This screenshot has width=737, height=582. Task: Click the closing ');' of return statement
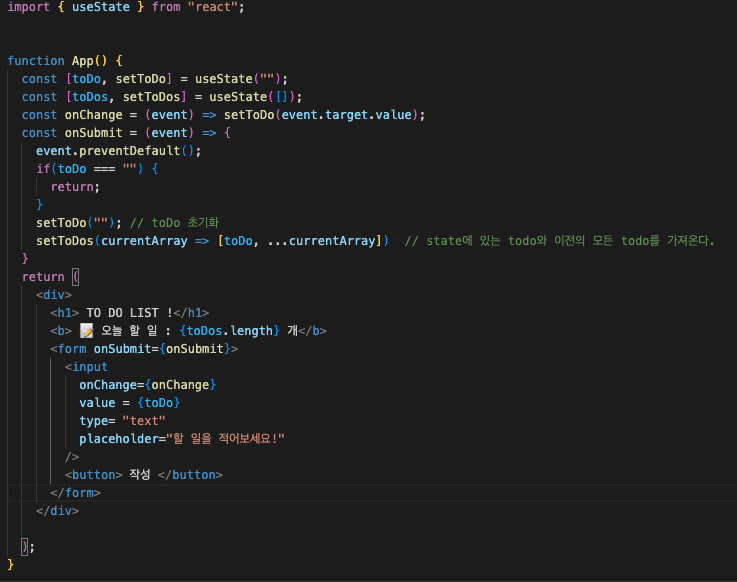(x=28, y=547)
